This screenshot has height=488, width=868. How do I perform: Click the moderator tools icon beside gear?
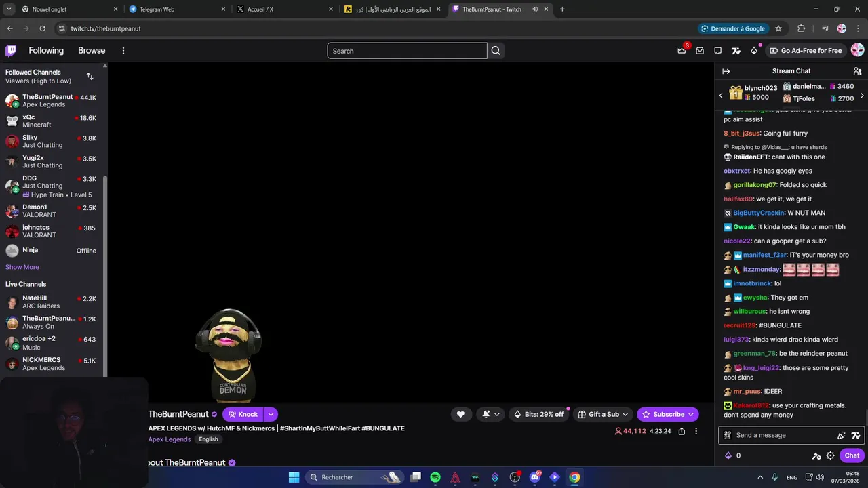816,455
